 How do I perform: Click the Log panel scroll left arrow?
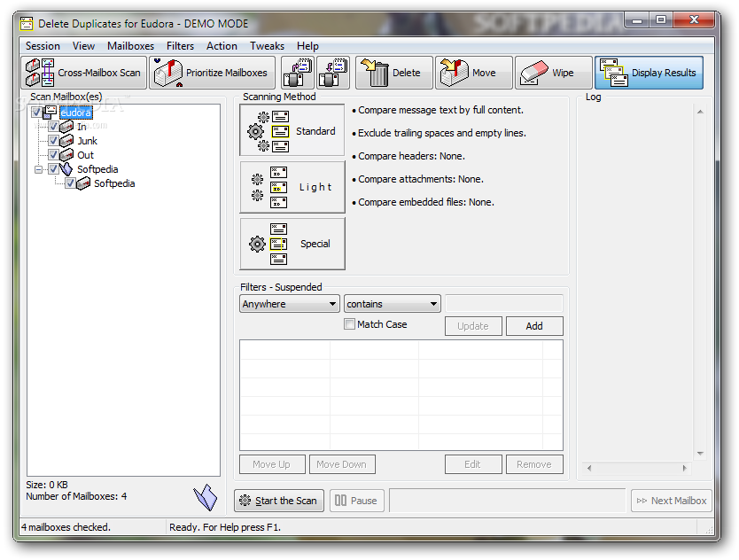[589, 468]
